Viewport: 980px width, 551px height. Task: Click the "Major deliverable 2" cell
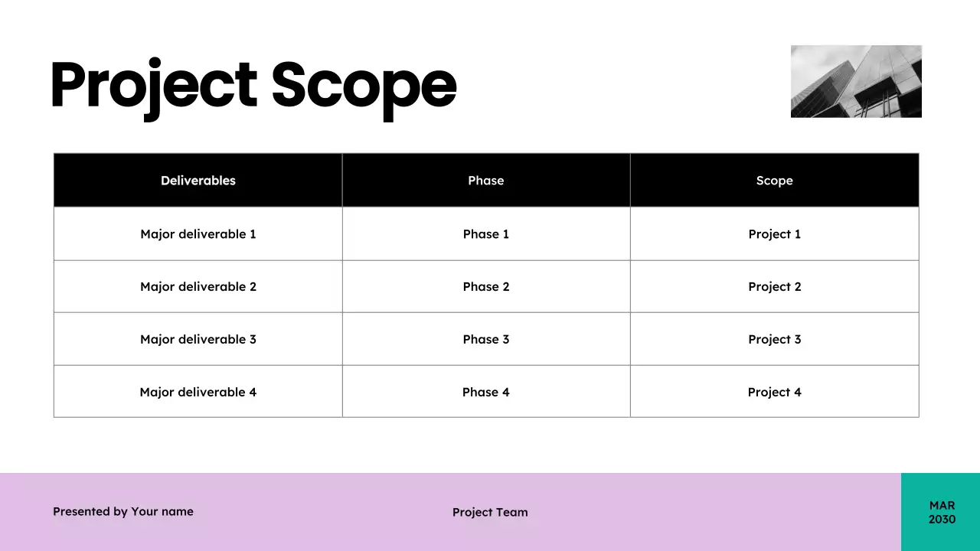[198, 287]
